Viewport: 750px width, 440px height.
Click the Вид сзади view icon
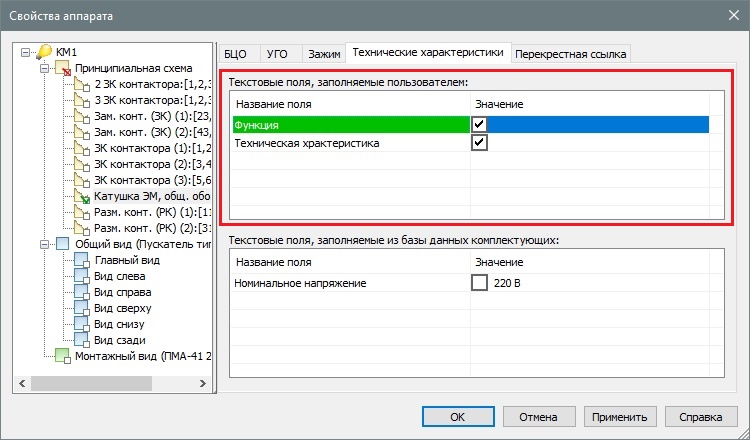pos(82,340)
